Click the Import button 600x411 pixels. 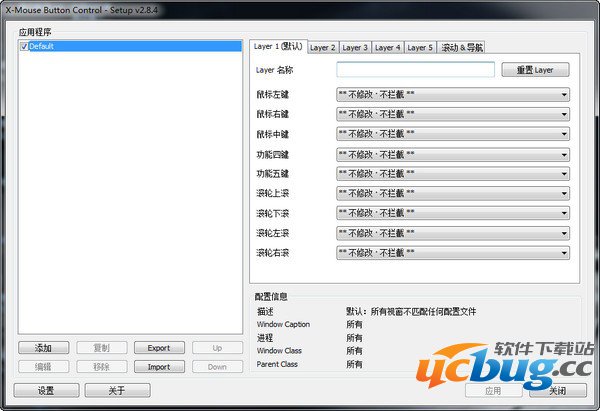click(159, 367)
